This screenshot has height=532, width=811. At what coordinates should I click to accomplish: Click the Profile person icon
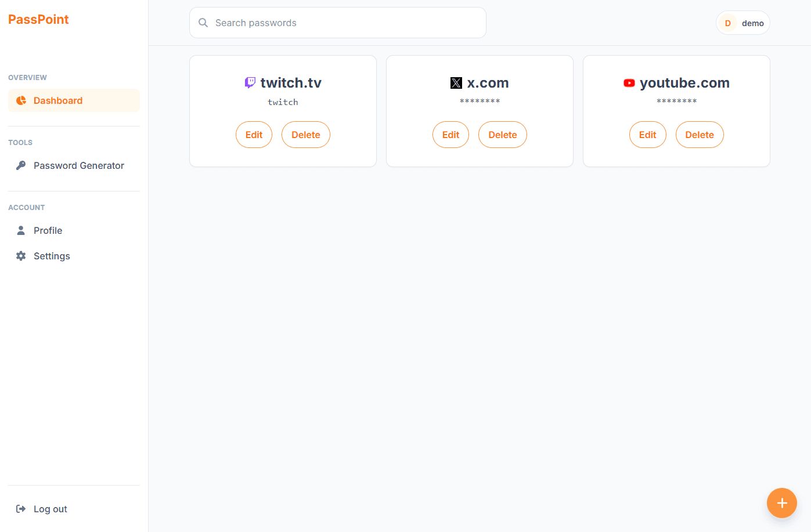pos(21,230)
